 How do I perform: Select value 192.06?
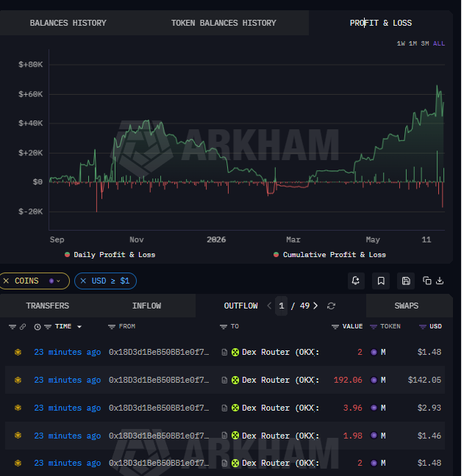pyautogui.click(x=348, y=380)
